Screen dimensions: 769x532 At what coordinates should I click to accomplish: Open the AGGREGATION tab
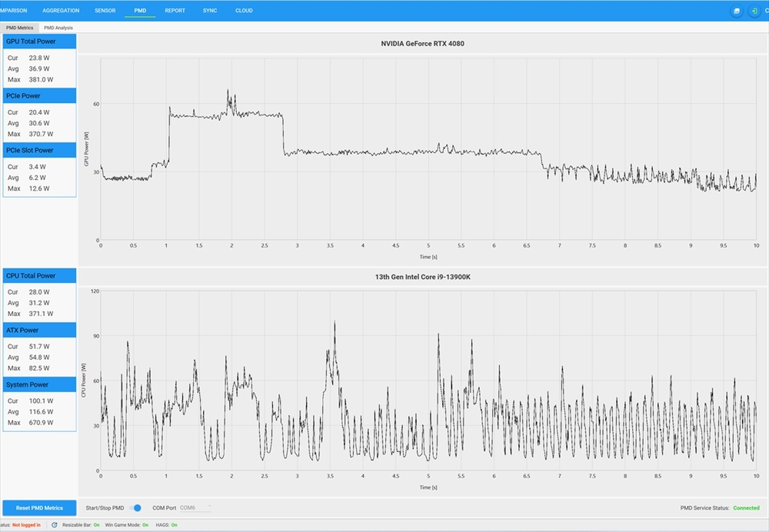tap(61, 10)
